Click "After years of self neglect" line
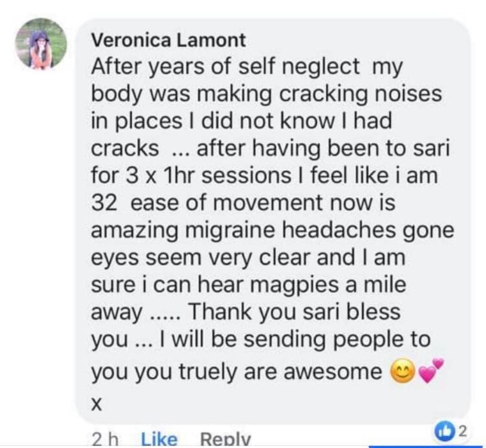The height and width of the screenshot is (448, 486). pos(225,68)
